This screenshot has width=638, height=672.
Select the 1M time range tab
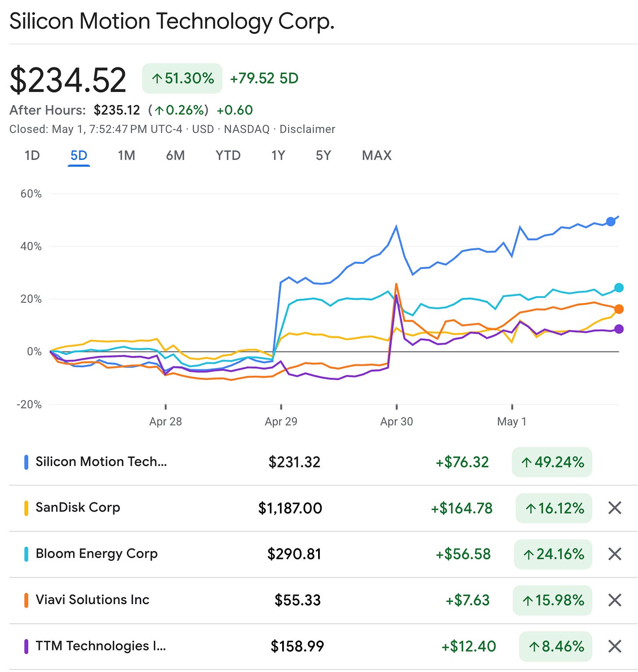click(126, 156)
